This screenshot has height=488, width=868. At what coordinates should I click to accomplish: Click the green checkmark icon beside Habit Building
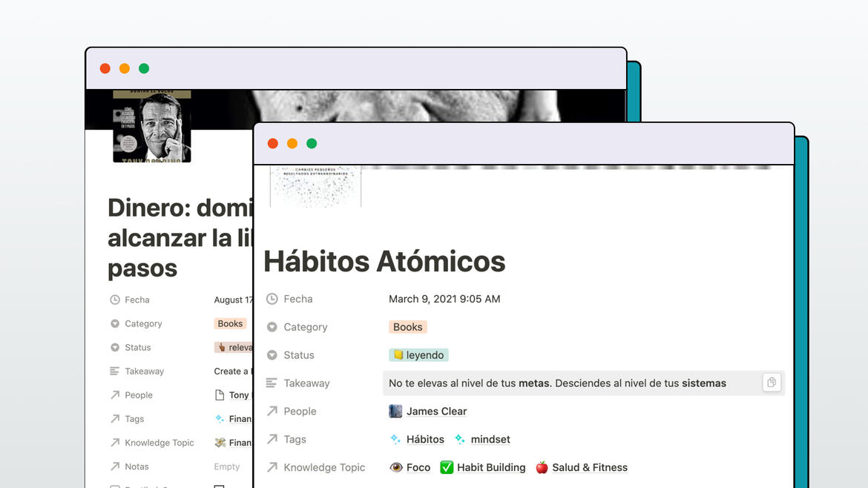(x=447, y=467)
